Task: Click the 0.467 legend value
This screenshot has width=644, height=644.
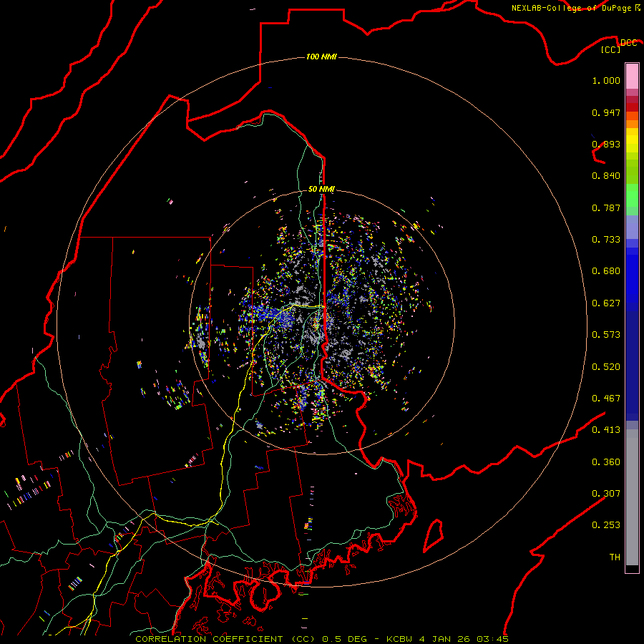Action: (606, 399)
